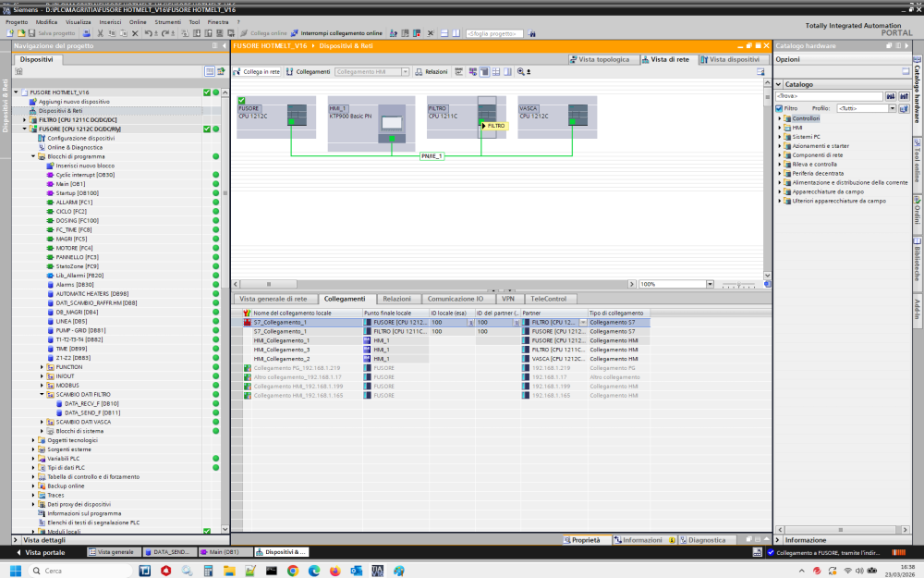Screen dimensions: 924x578
Task: Click the zoom magnifier icon in network toolbar
Action: coord(521,71)
